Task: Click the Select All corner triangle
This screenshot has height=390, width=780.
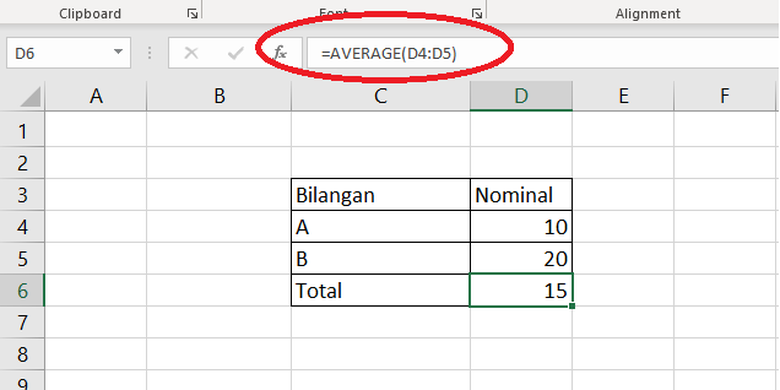Action: [x=30, y=97]
